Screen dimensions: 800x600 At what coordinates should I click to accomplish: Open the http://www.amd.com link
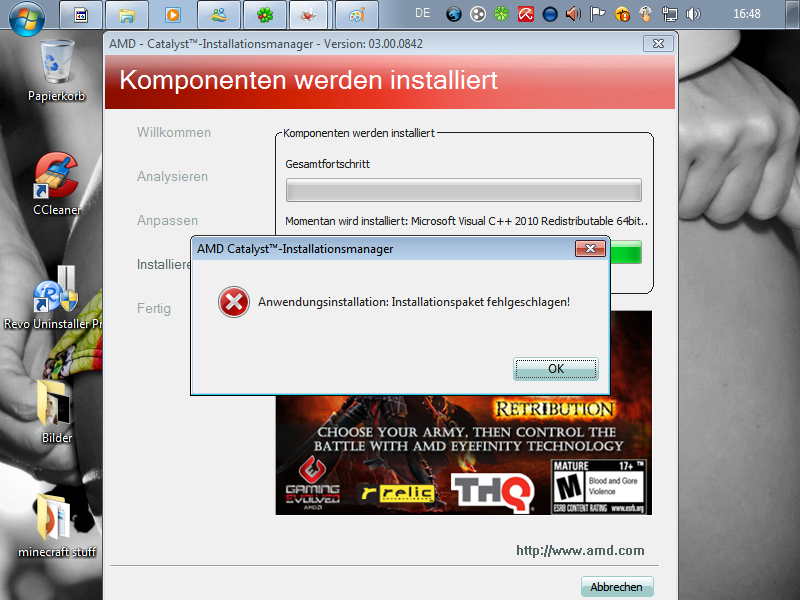pos(580,551)
